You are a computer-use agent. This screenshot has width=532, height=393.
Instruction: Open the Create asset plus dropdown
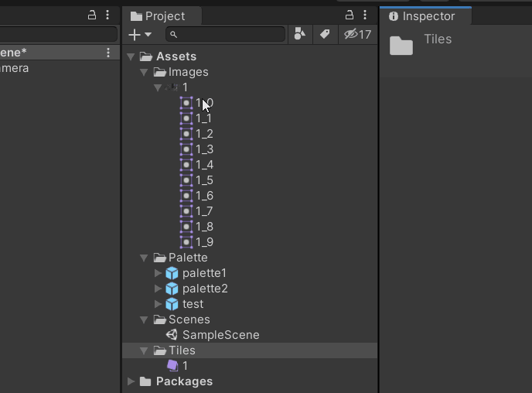pyautogui.click(x=140, y=34)
